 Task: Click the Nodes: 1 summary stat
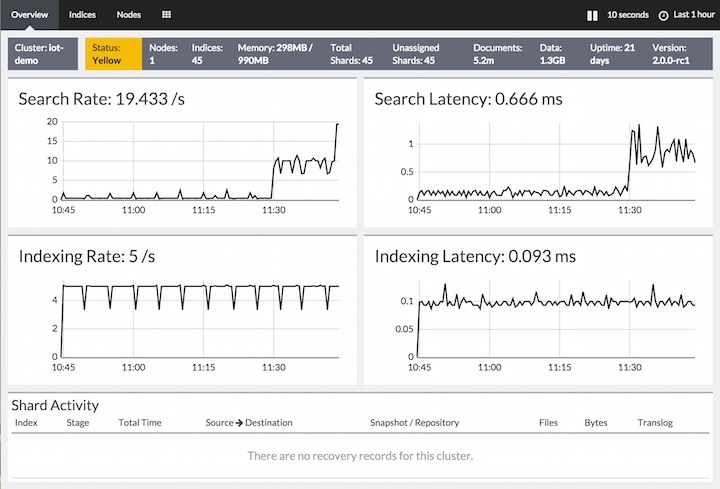point(163,54)
